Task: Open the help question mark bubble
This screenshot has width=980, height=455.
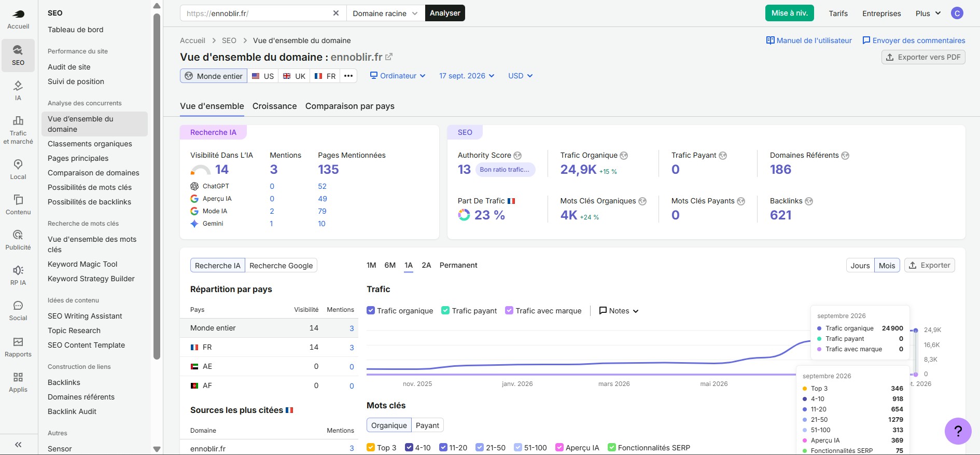Action: [x=958, y=431]
